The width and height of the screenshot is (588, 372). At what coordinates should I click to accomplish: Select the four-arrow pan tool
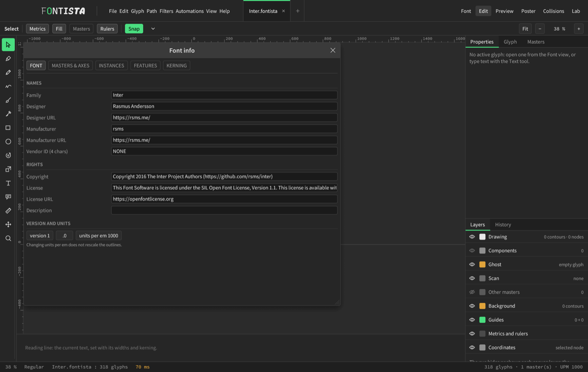tap(8, 224)
